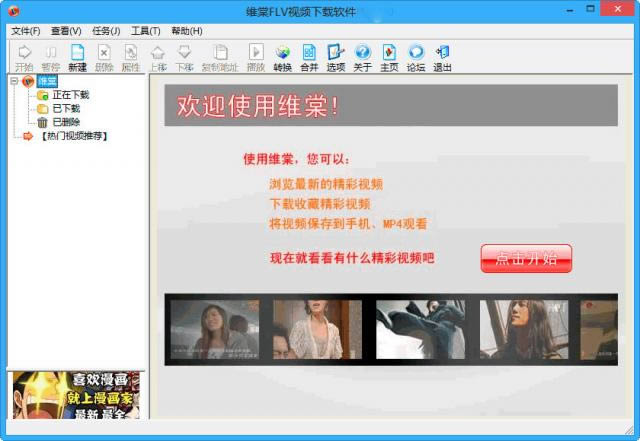Open the 工具(T) menu

(x=146, y=31)
